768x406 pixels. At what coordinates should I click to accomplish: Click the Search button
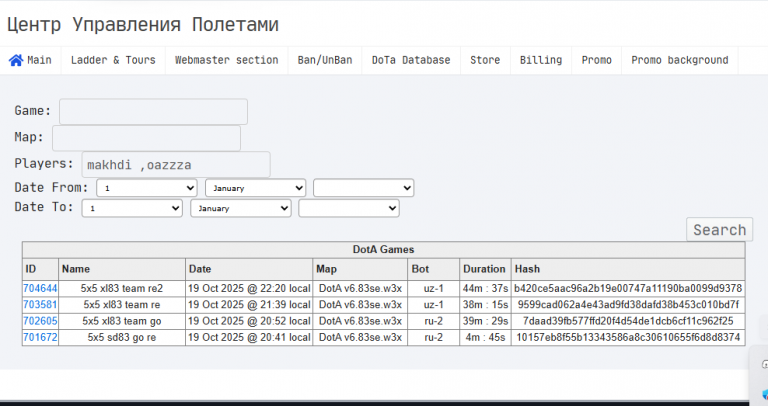click(720, 230)
